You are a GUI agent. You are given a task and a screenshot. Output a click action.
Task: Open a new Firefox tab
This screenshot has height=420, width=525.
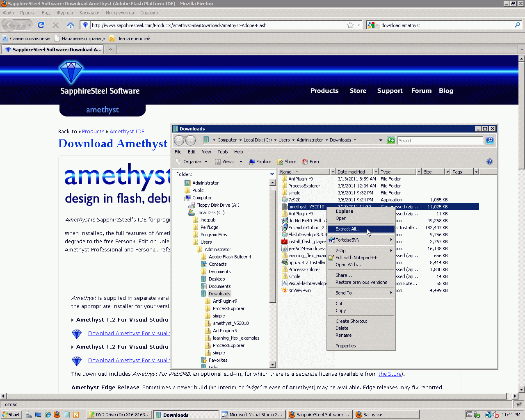pyautogui.click(x=110, y=50)
